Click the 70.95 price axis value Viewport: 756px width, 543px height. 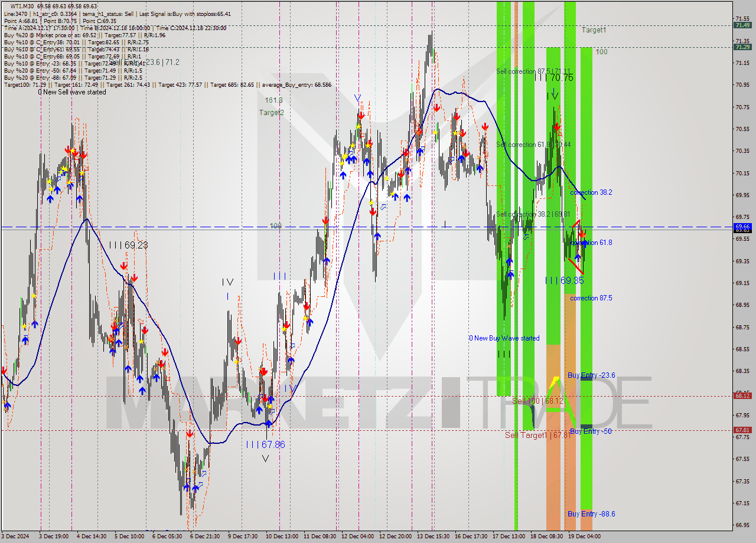coord(742,84)
